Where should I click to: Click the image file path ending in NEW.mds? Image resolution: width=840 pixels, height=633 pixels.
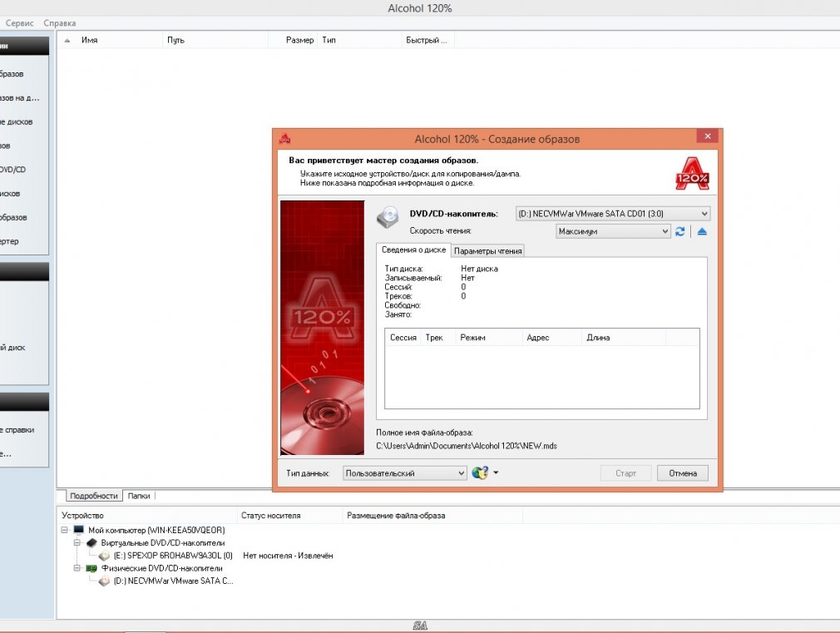click(x=466, y=446)
